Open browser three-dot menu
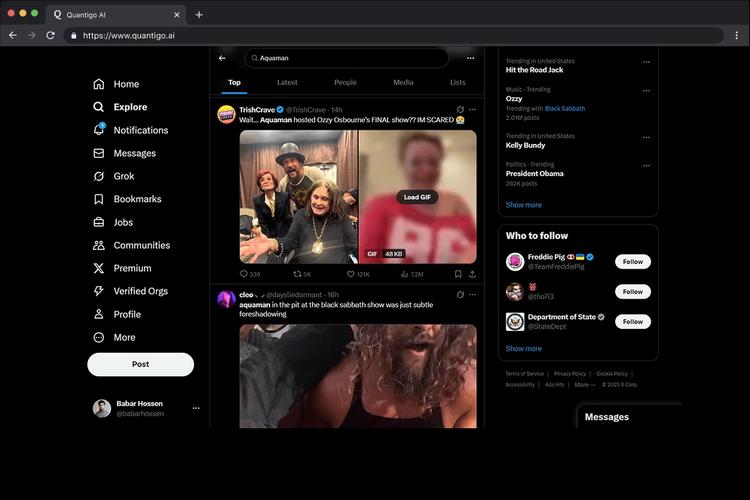The height and width of the screenshot is (500, 750). (x=737, y=35)
